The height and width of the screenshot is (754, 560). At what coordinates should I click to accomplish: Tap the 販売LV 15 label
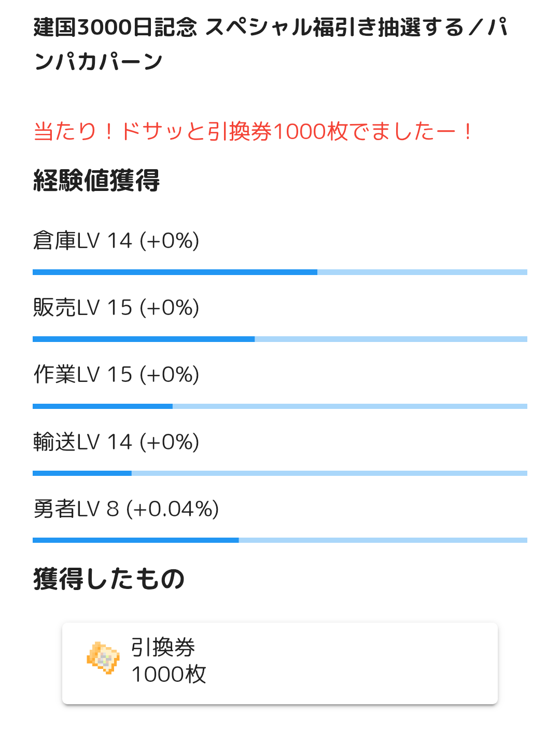point(116,308)
